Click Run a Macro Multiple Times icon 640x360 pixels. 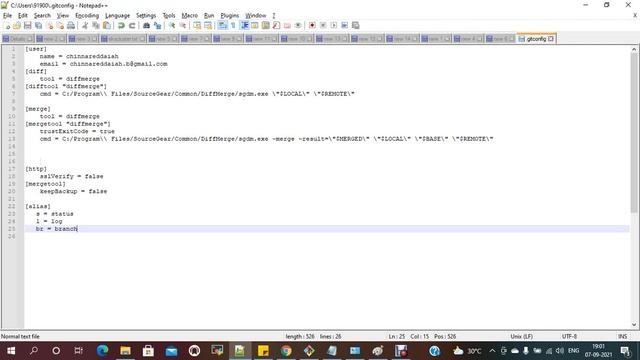(344, 25)
